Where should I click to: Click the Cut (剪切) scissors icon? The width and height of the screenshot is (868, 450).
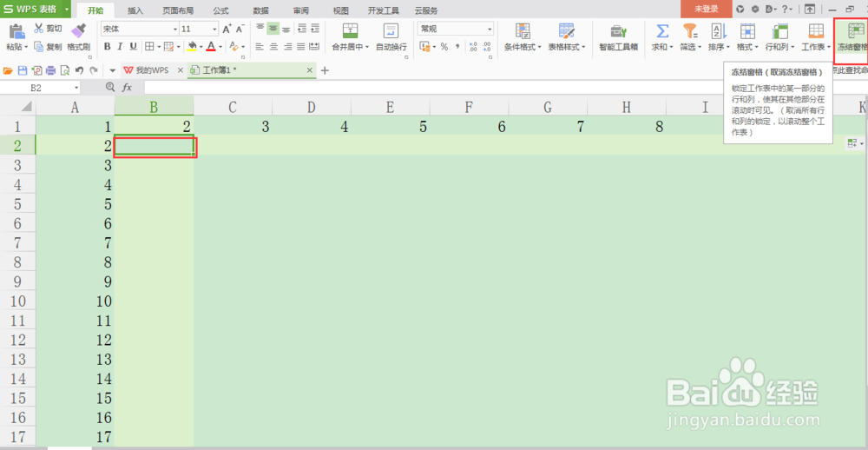pos(39,29)
